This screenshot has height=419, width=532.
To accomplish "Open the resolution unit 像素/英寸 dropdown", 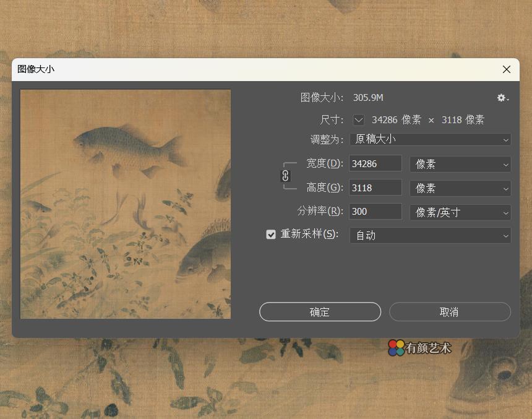I will click(x=460, y=212).
